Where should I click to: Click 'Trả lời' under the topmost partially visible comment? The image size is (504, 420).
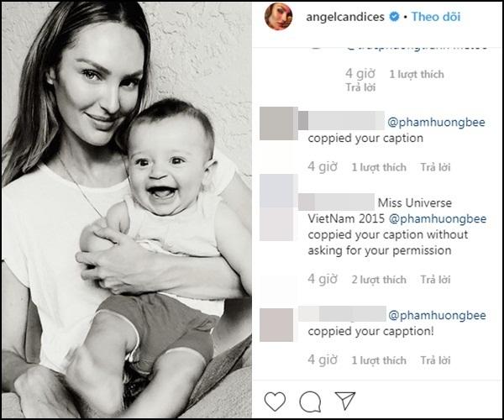360,87
